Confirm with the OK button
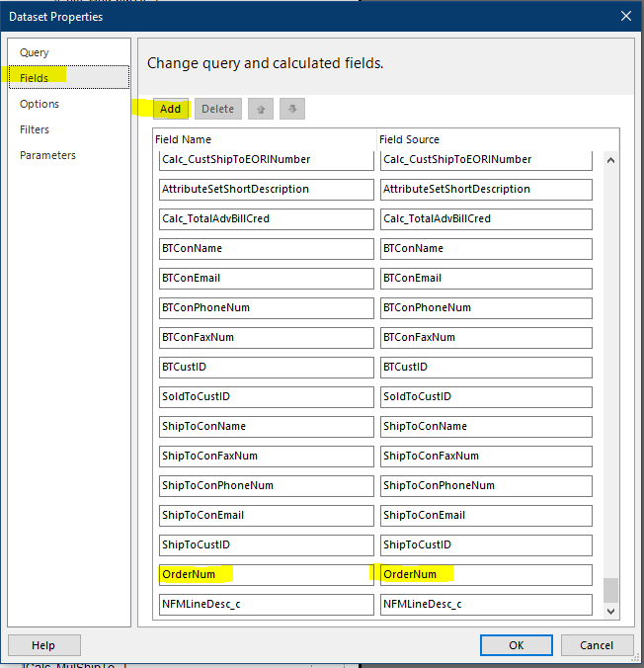Screen dimensions: 644x668 click(x=517, y=645)
